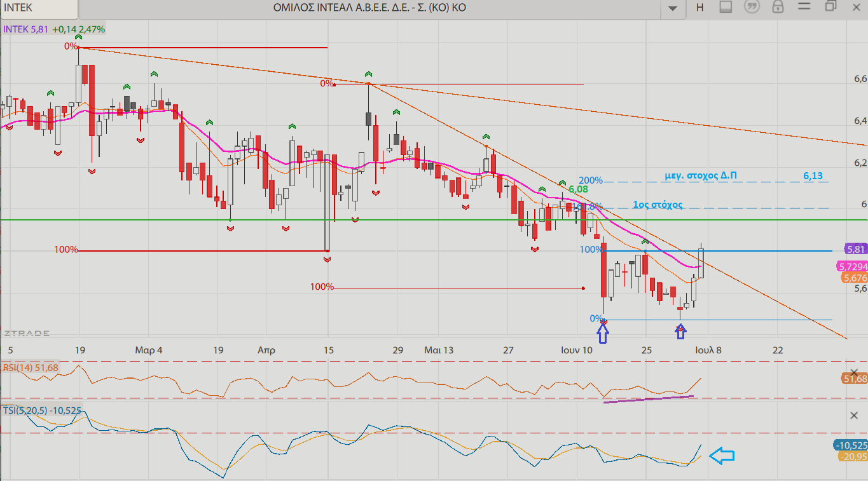868x481 pixels.
Task: Open the hamburger chart menu
Action: [x=804, y=6]
